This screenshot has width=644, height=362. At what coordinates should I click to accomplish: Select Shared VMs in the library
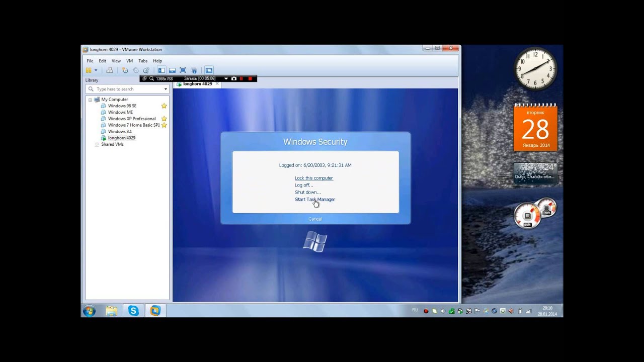pos(112,144)
